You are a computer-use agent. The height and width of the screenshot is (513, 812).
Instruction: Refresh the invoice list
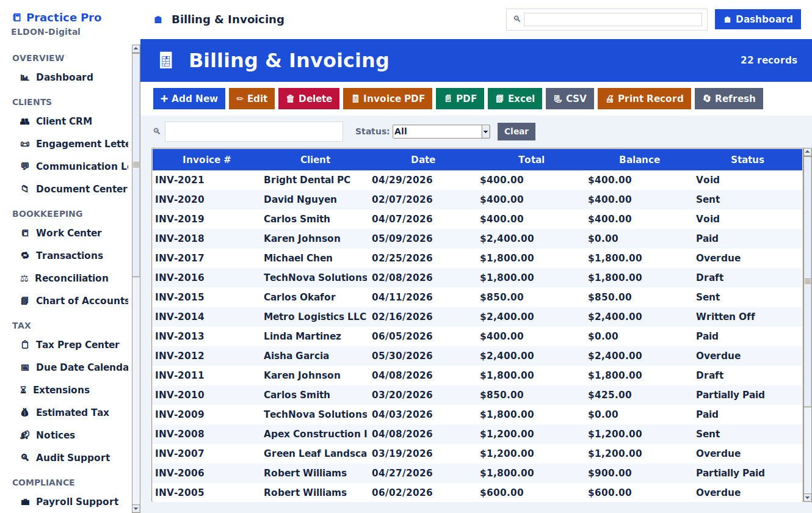click(729, 99)
